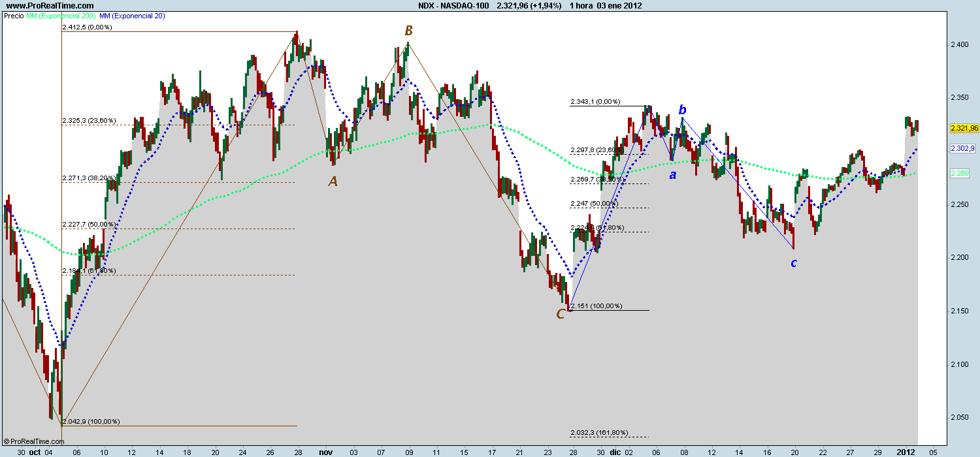Select the brown wave label "C"
Viewport: 980px width, 457px height.
(x=561, y=314)
